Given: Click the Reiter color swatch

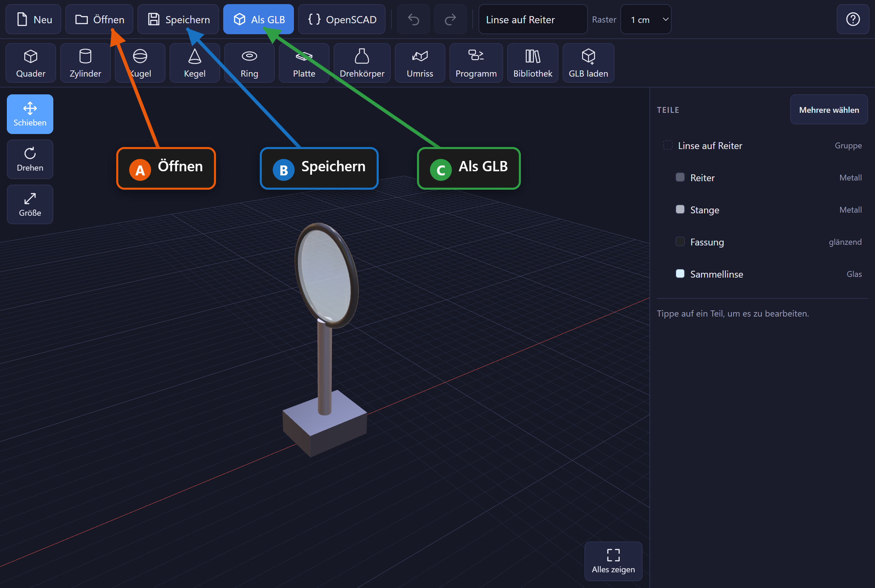Looking at the screenshot, I should click(x=680, y=177).
